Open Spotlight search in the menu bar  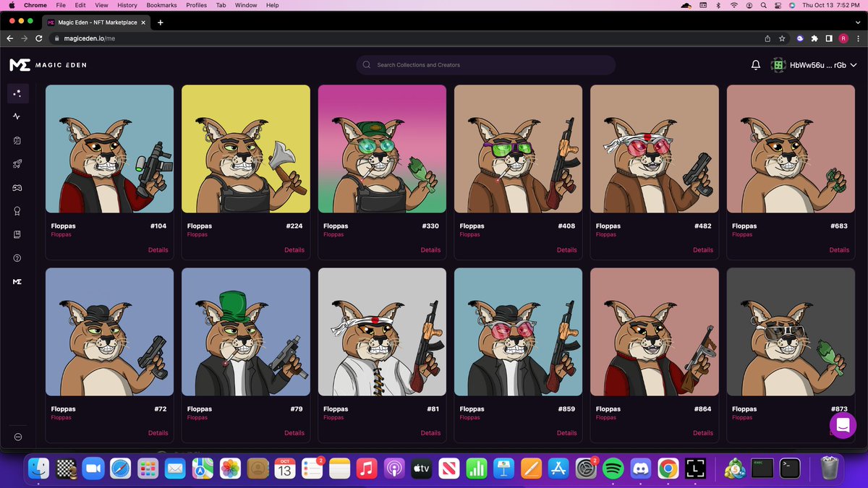click(x=763, y=5)
